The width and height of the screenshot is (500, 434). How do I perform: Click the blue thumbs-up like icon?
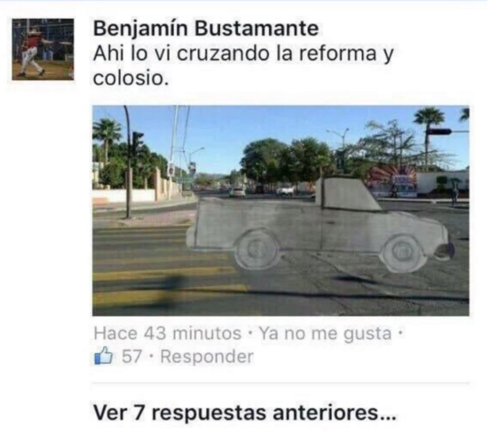(x=104, y=356)
